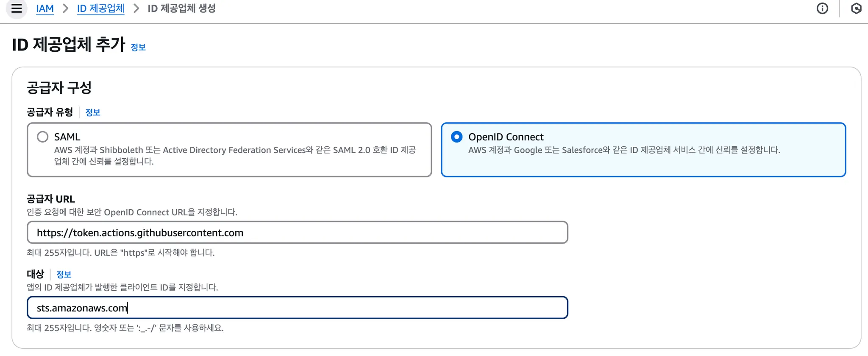Open the hamburger side navigation menu
The image size is (868, 356).
pos(17,8)
